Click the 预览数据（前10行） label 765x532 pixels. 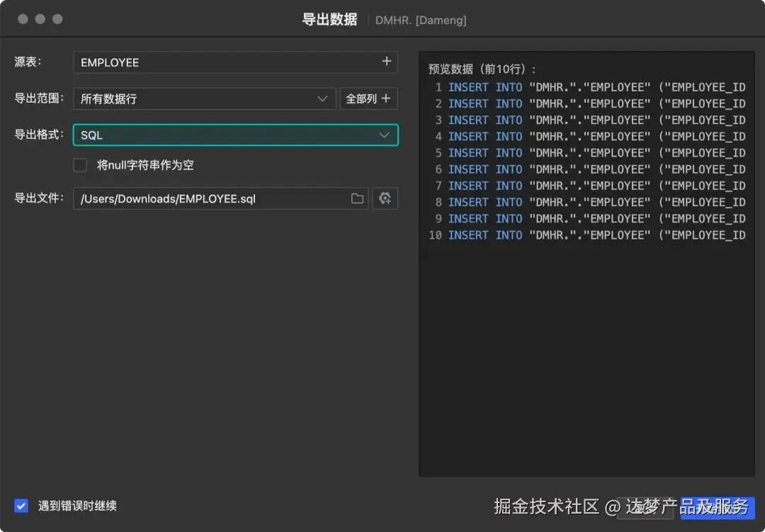pyautogui.click(x=482, y=69)
